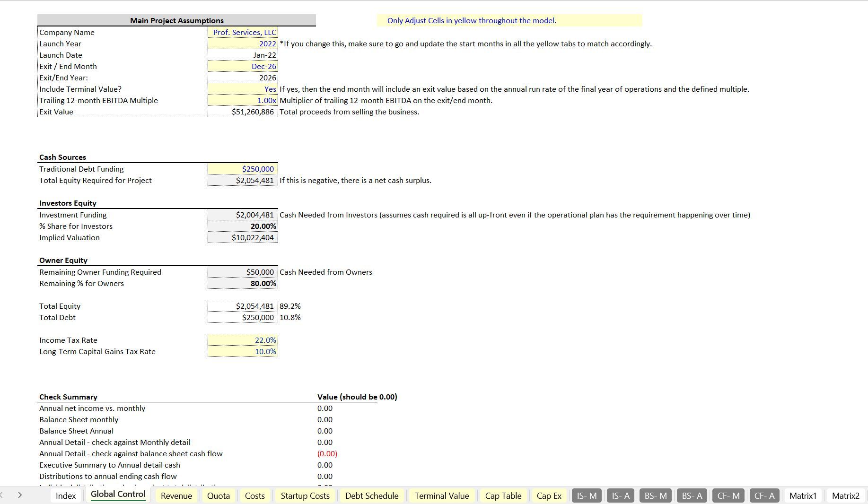Select the Matrix1 sheet tab
The image size is (868, 504).
coord(803,495)
